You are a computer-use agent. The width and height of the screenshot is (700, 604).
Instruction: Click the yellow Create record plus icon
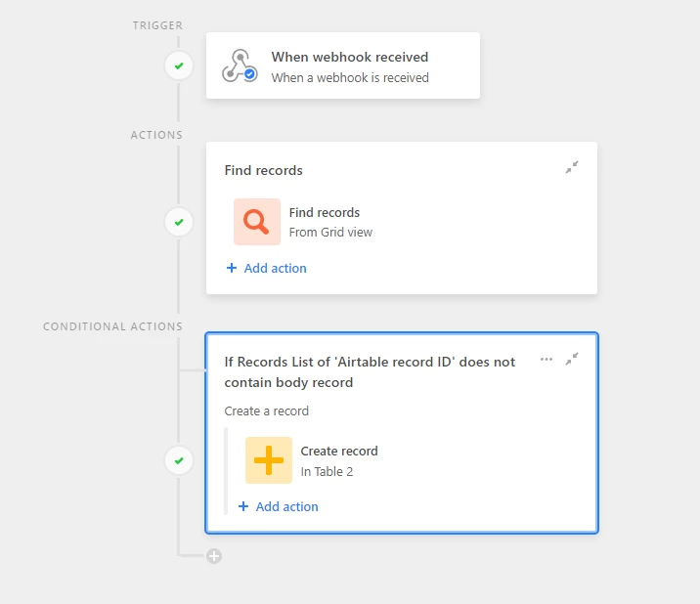pyautogui.click(x=269, y=460)
